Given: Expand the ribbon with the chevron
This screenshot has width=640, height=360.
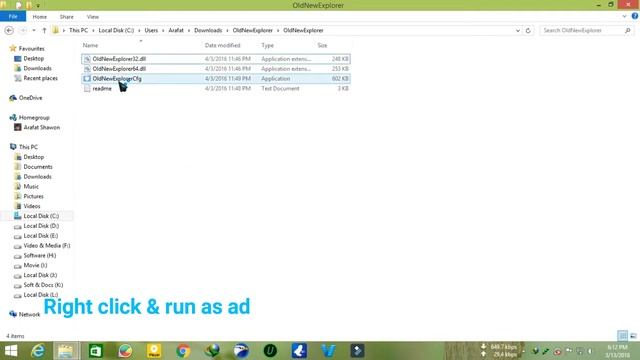Looking at the screenshot, I should pyautogui.click(x=624, y=17).
